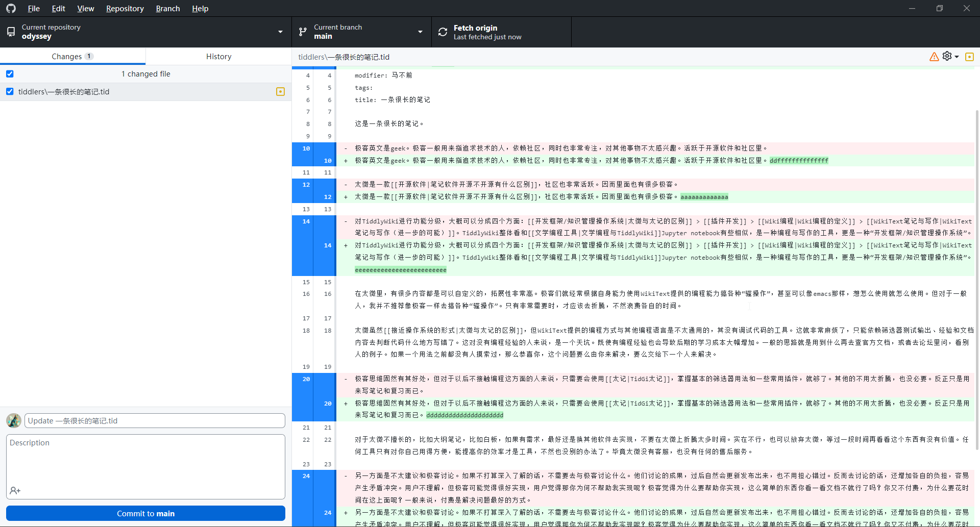The width and height of the screenshot is (980, 527).
Task: Click the 'modifier: 马不前' diff line
Action: pyautogui.click(x=383, y=76)
